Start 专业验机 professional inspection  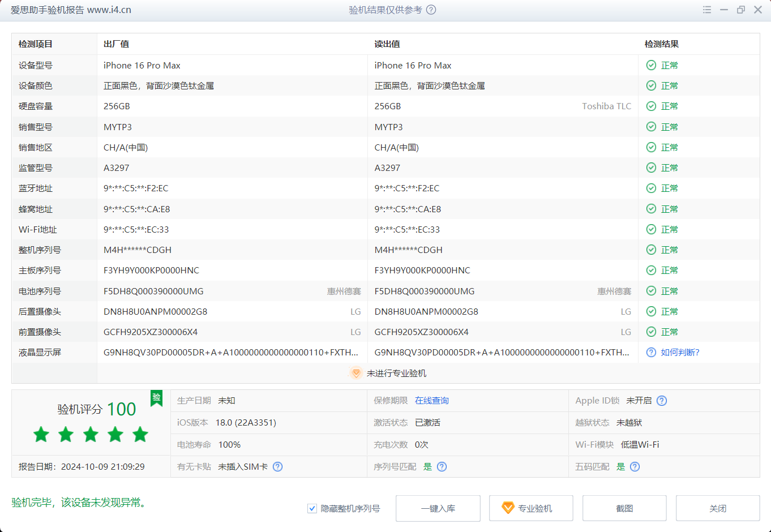coord(531,509)
